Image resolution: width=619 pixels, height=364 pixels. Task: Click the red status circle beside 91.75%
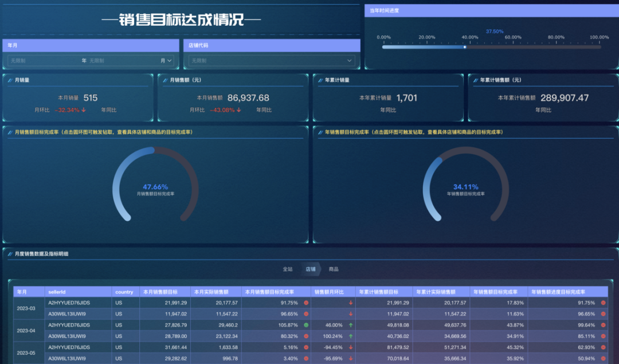pyautogui.click(x=307, y=303)
